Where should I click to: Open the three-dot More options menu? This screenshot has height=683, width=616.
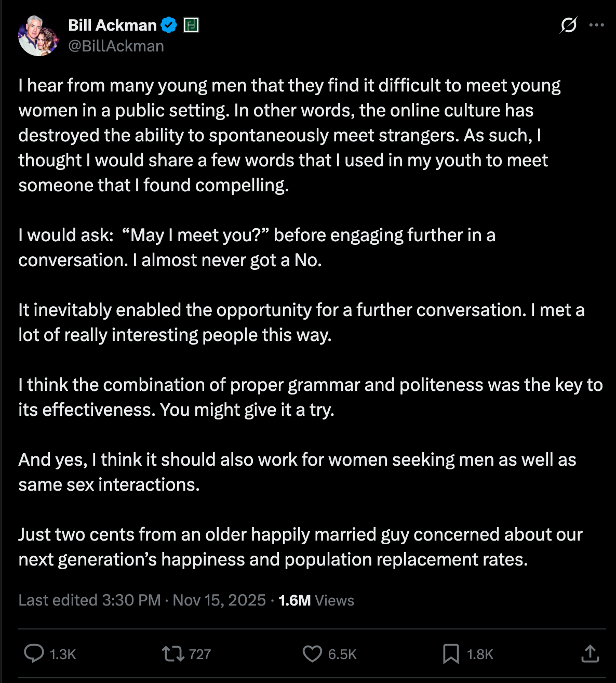[x=597, y=25]
